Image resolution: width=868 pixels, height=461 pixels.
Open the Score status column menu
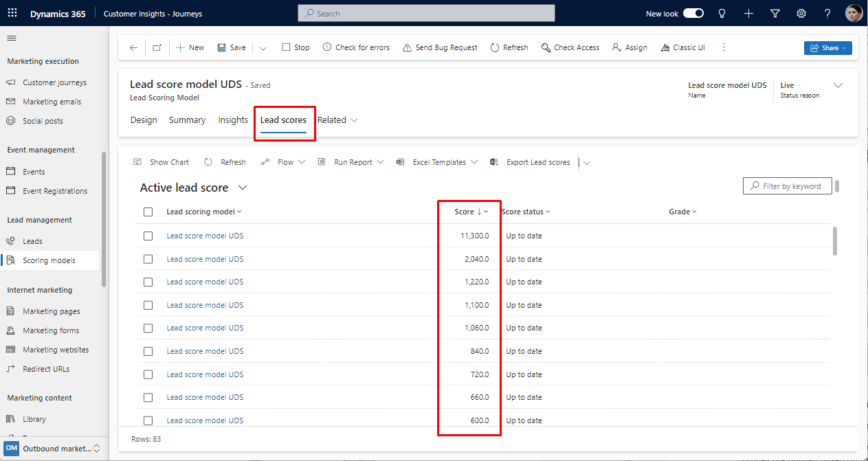pos(526,212)
